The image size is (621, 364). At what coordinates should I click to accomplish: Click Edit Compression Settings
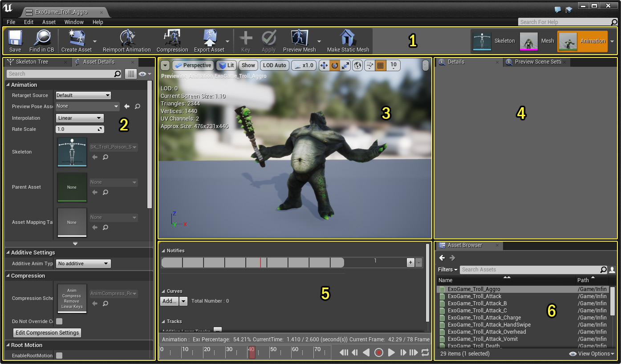[47, 332]
